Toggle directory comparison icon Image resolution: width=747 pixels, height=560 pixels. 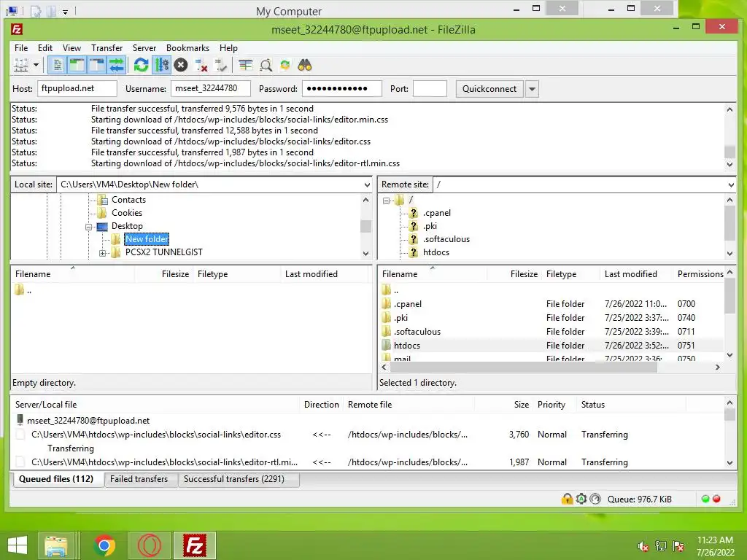266,65
